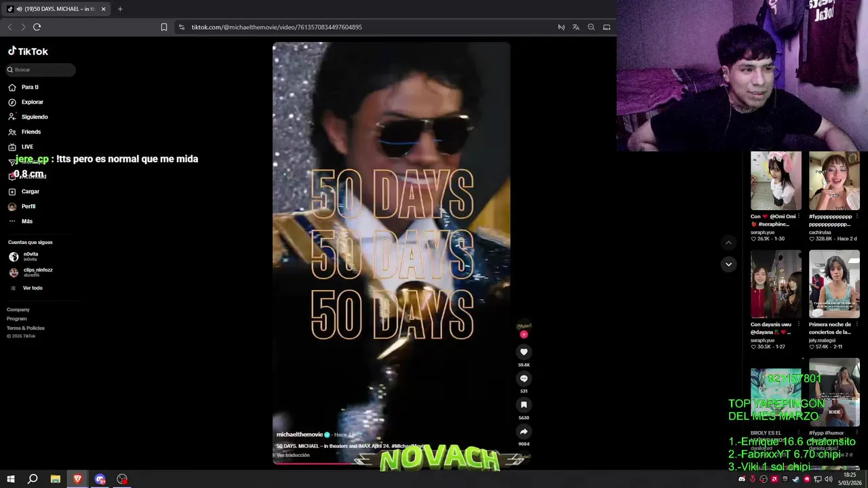Screen dimensions: 868x488
Task: Open Windows taskbar search
Action: pos(33,479)
